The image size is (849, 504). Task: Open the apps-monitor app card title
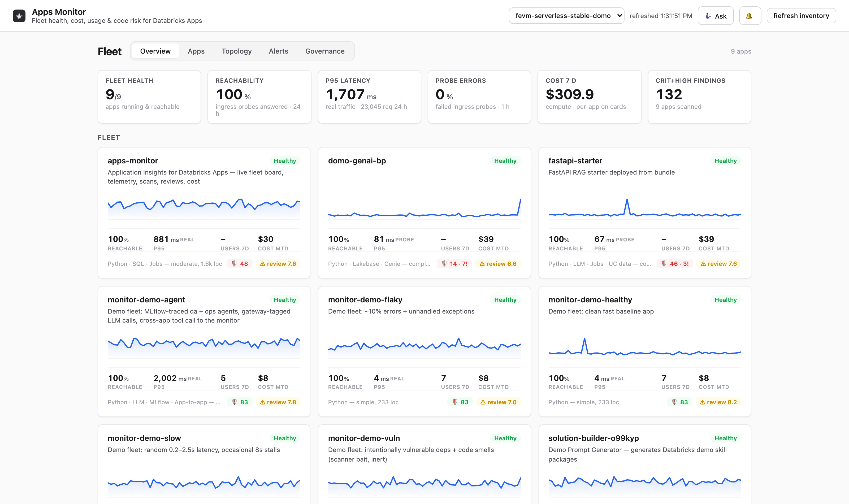click(133, 161)
